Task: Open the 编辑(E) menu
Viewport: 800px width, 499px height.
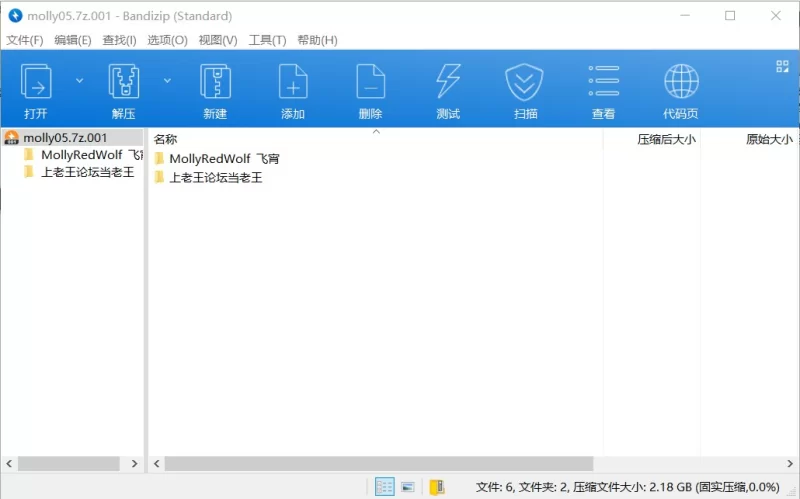Action: pyautogui.click(x=73, y=40)
